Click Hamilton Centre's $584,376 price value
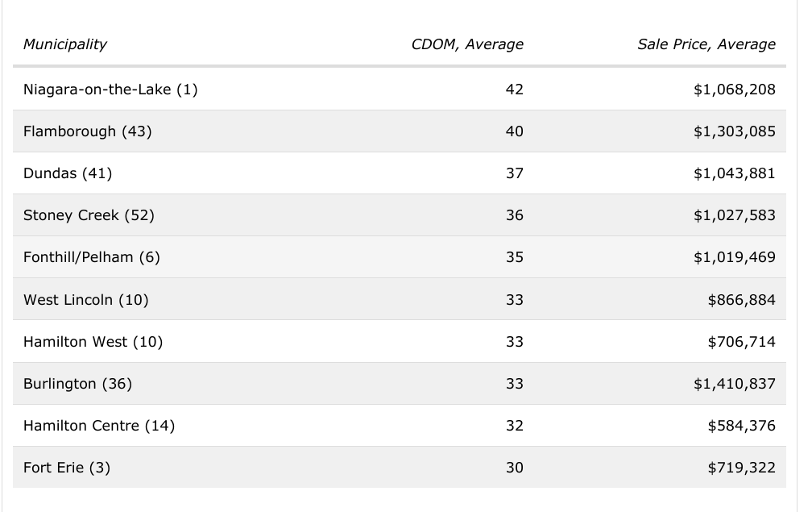Screen dimensions: 812x512 coord(741,426)
